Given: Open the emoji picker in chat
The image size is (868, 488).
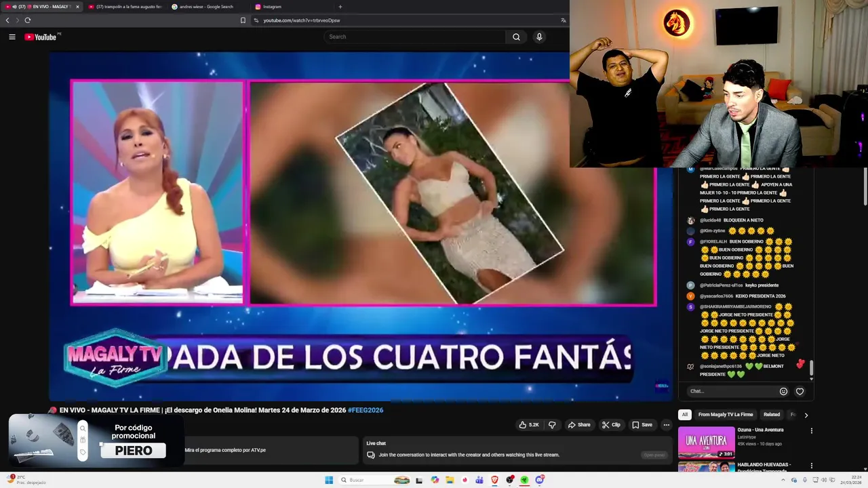Looking at the screenshot, I should coord(783,391).
